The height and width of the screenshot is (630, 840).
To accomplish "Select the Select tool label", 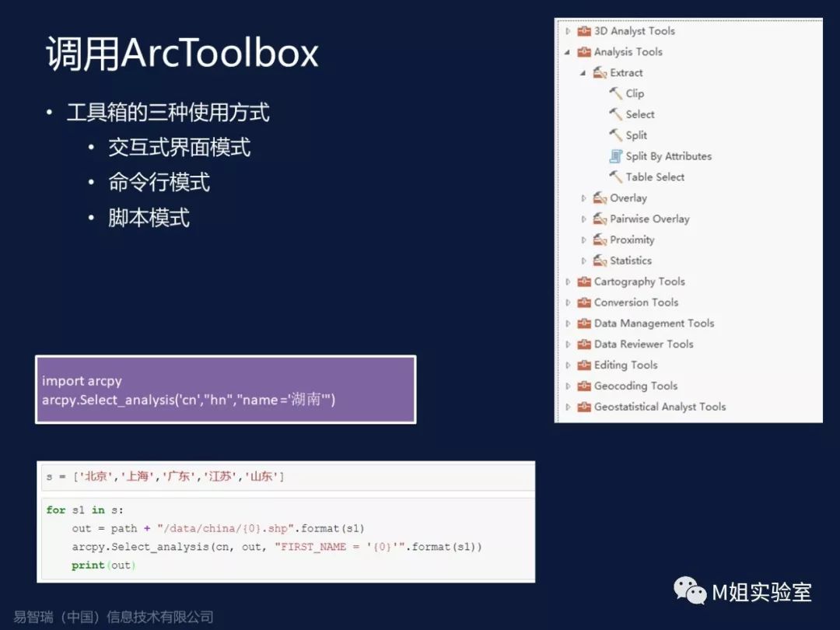I will pos(640,114).
